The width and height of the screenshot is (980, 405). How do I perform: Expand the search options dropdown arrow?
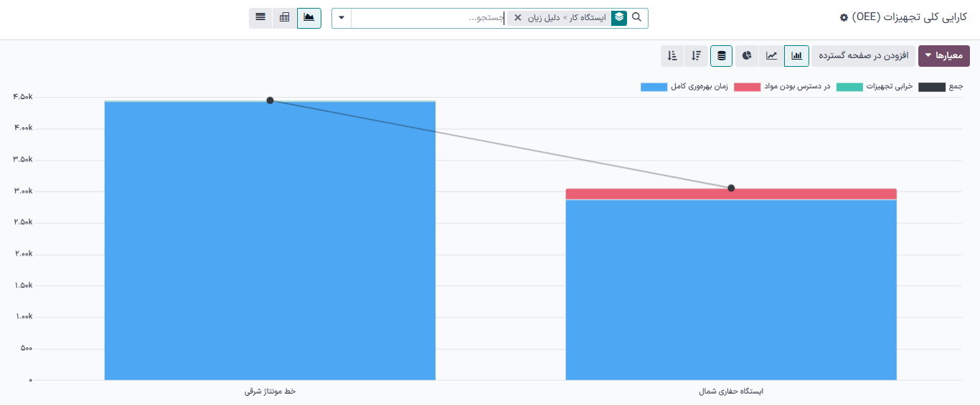point(341,18)
